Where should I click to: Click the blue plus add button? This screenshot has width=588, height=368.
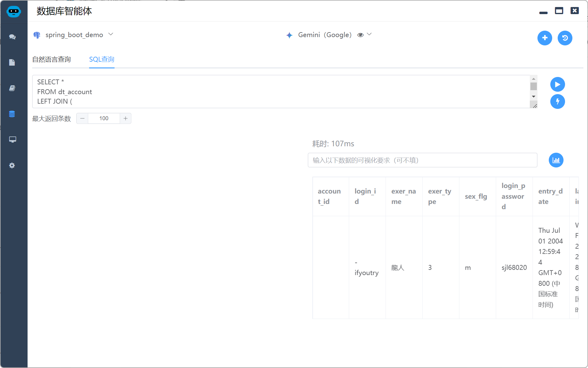(x=545, y=38)
